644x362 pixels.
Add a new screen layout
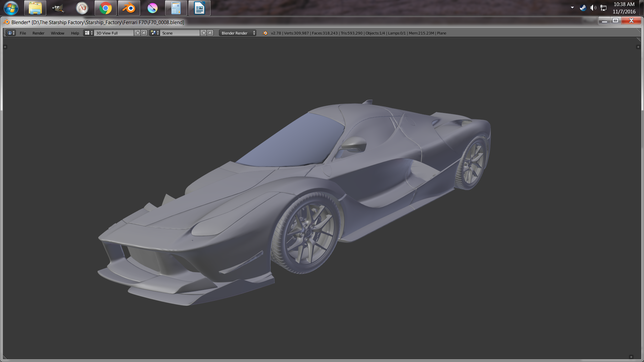pyautogui.click(x=138, y=33)
